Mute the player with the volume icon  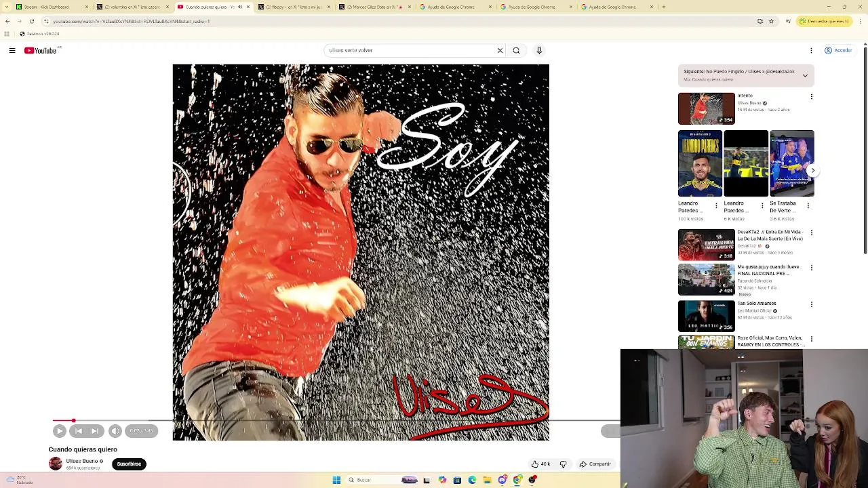(115, 431)
